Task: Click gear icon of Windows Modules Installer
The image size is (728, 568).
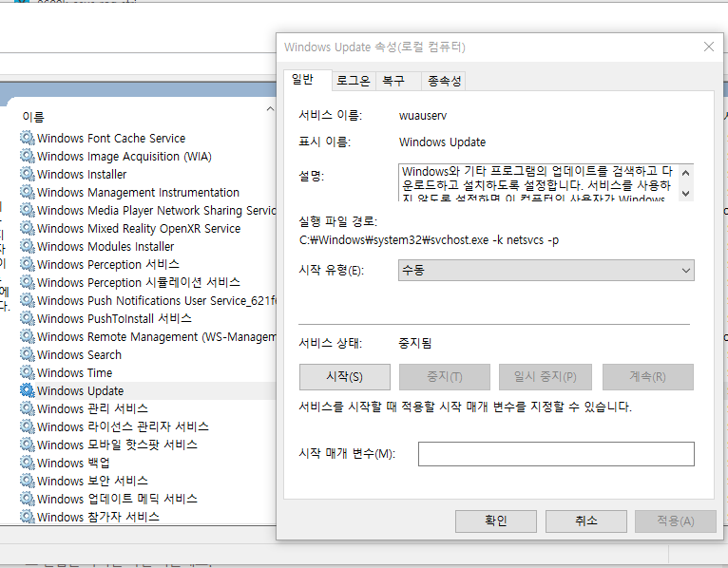Action: (27, 246)
